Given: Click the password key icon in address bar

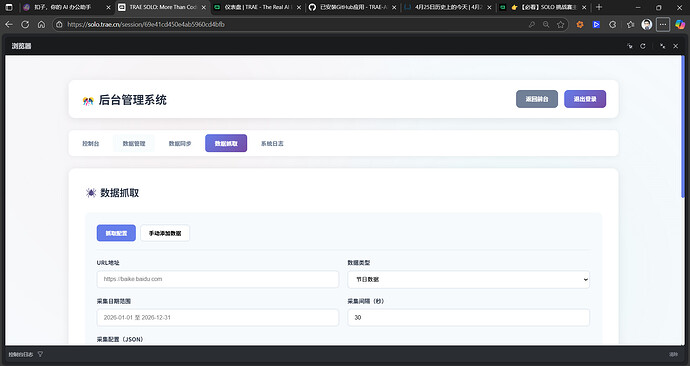Looking at the screenshot, I should click(532, 25).
